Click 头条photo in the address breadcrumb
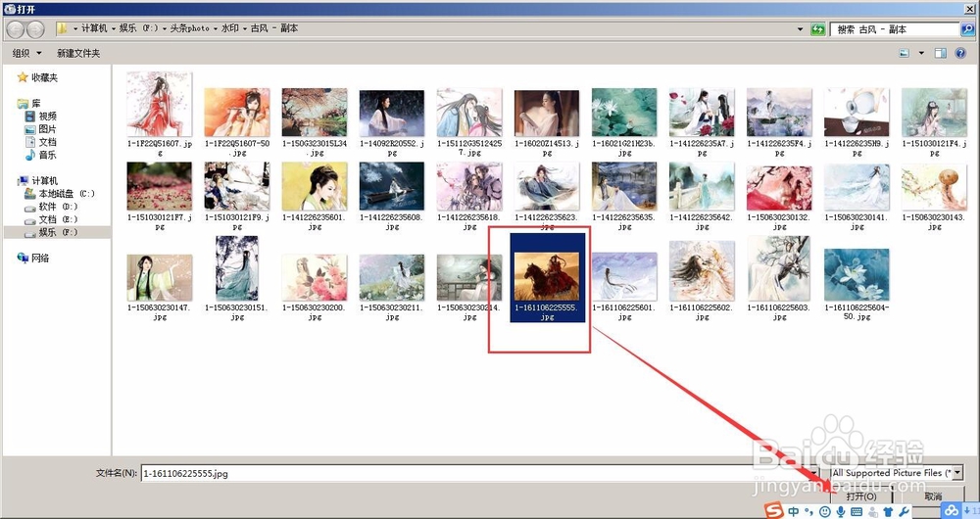980x519 pixels. click(190, 28)
